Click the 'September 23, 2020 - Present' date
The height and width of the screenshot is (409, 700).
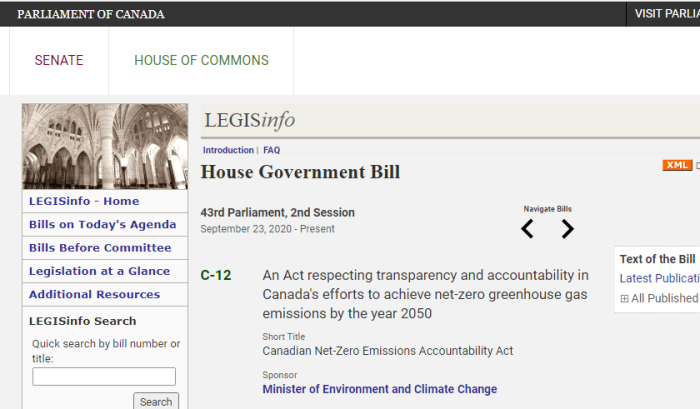click(267, 229)
